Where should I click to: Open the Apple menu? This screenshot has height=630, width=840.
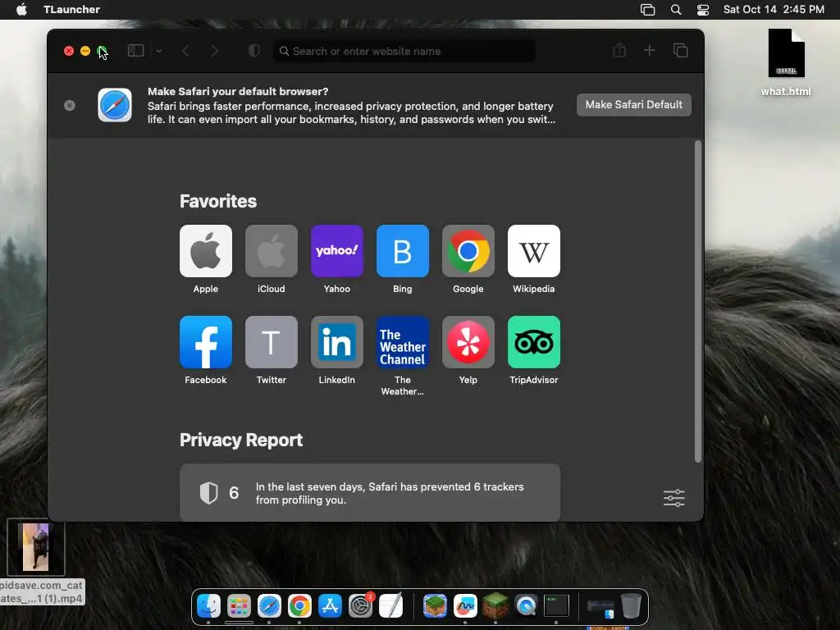(x=21, y=9)
